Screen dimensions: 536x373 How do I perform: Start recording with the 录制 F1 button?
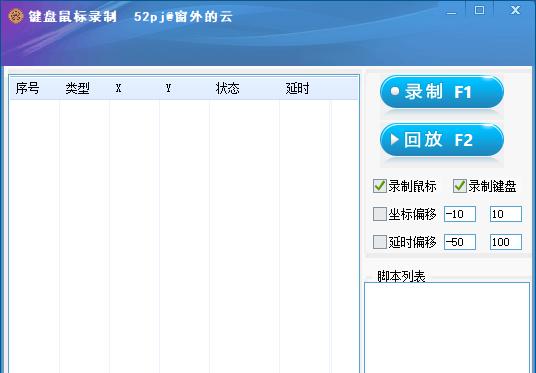click(x=442, y=92)
